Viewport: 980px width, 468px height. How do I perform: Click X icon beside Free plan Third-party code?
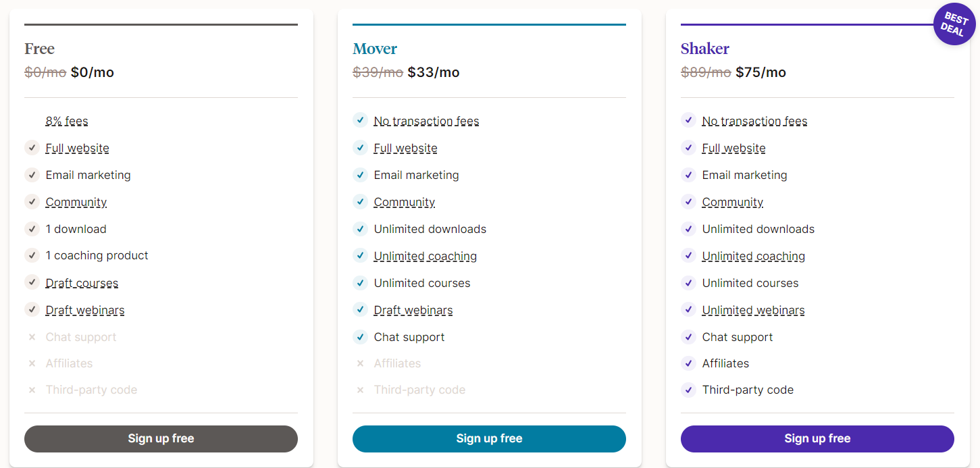click(32, 390)
